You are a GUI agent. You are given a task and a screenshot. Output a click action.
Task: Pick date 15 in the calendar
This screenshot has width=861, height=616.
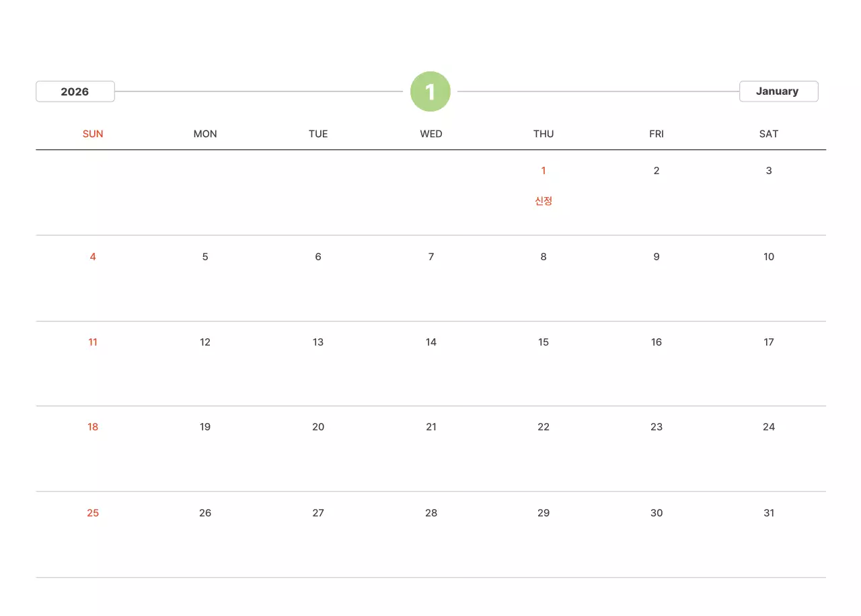544,342
